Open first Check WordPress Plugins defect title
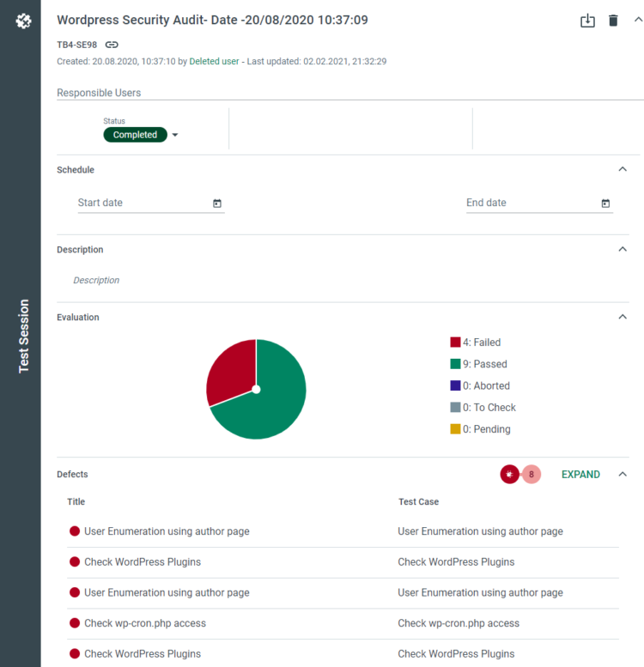 (x=143, y=562)
